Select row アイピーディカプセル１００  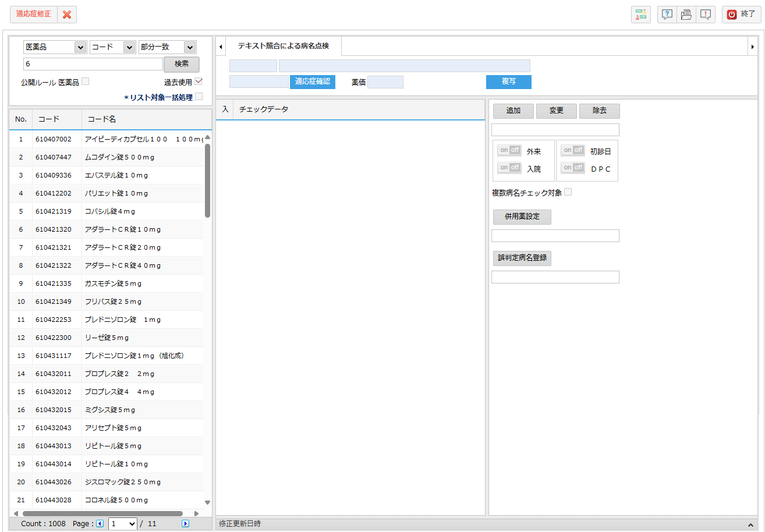[107, 139]
